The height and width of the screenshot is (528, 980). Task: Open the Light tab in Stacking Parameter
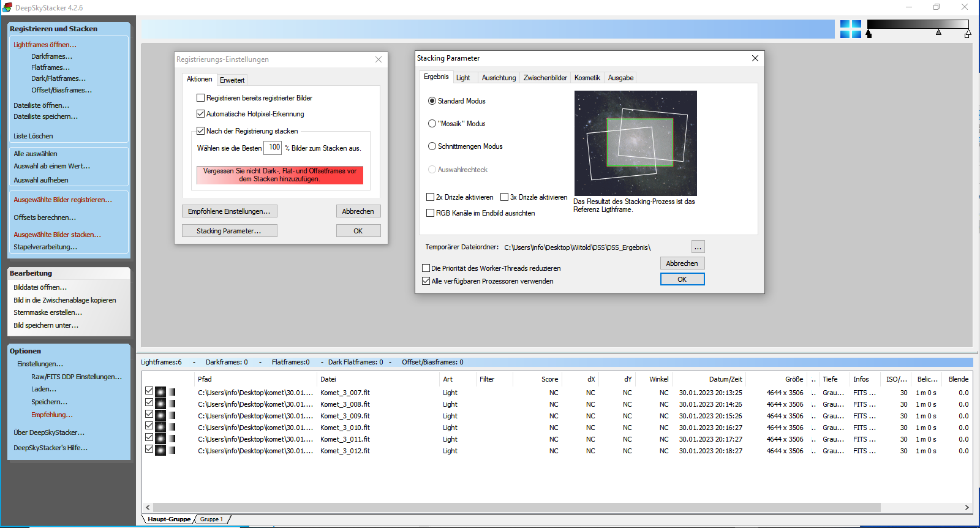pos(463,78)
